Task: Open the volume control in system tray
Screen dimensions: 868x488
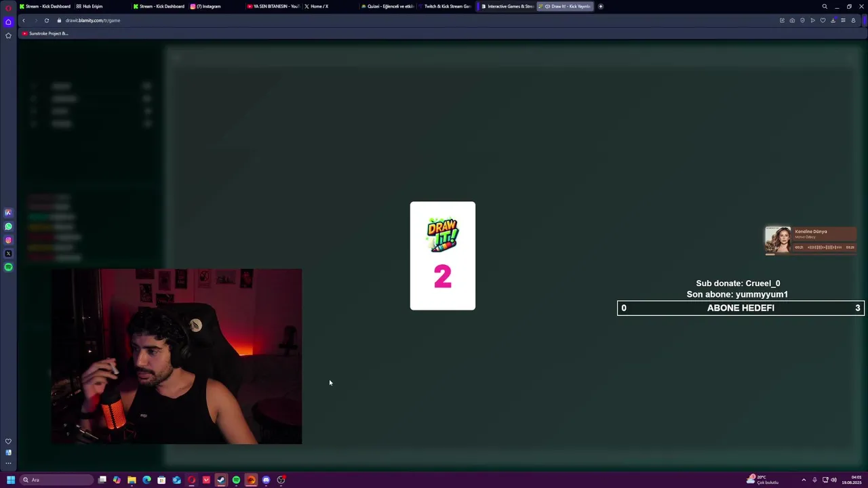Action: pos(833,480)
